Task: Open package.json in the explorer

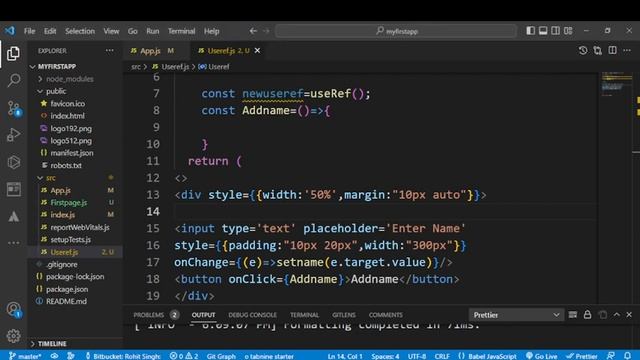Action: pyautogui.click(x=67, y=289)
